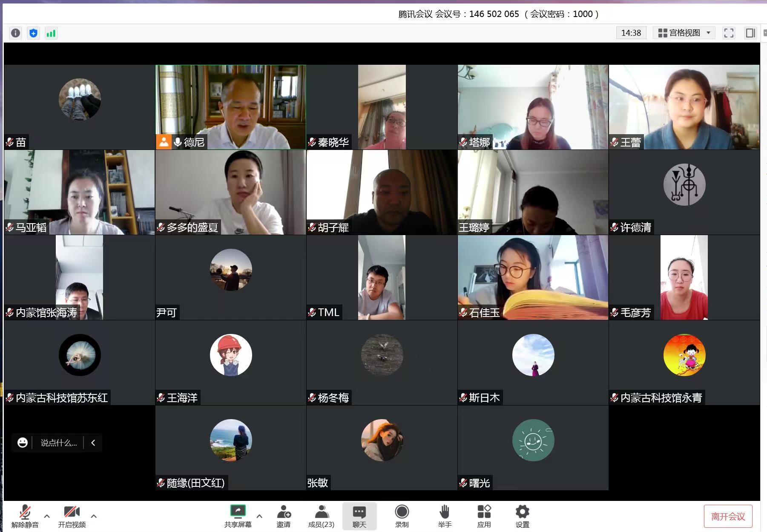Select 苗 participant avatar

tap(80, 99)
